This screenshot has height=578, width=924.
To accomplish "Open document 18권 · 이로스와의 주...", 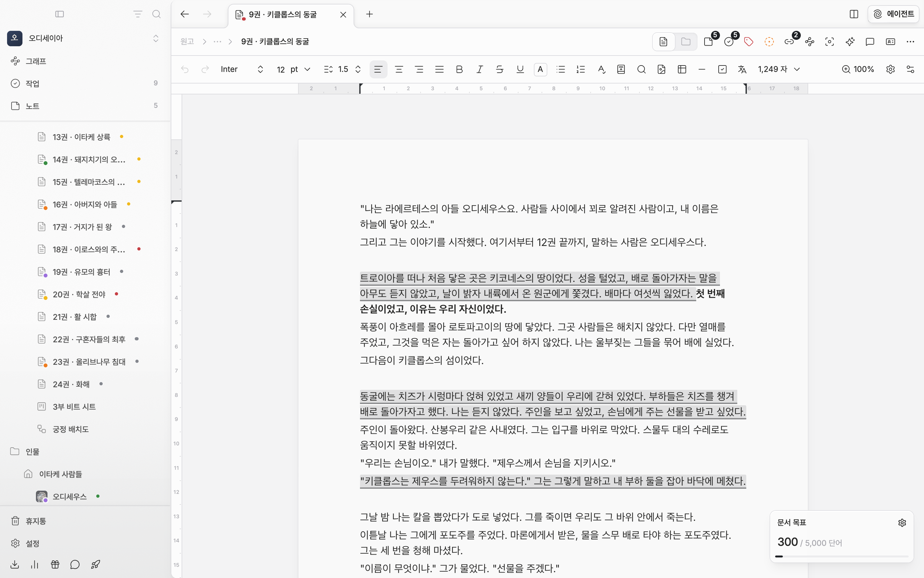I will (85, 249).
